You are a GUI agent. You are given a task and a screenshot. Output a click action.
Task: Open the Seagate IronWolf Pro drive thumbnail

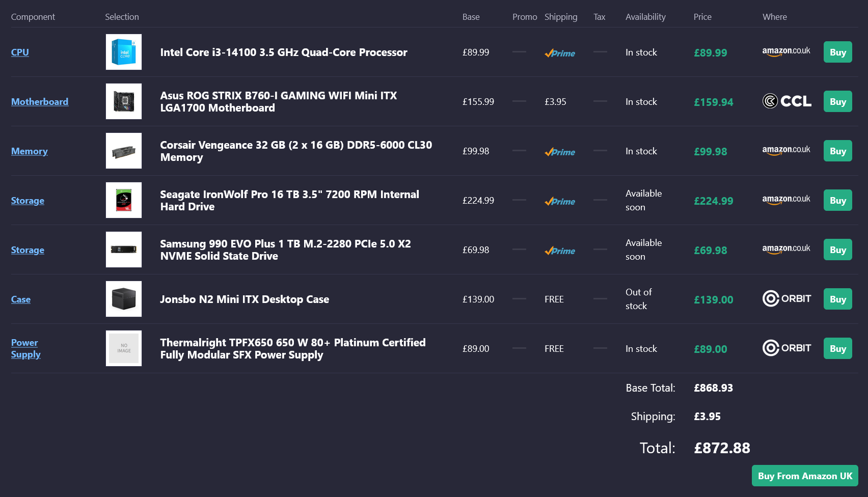tap(124, 200)
